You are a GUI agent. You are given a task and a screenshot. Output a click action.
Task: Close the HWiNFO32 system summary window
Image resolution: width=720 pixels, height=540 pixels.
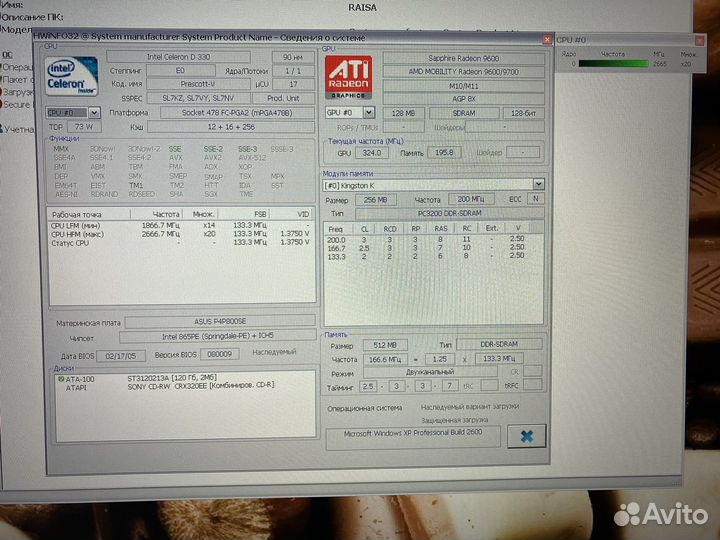pos(547,40)
